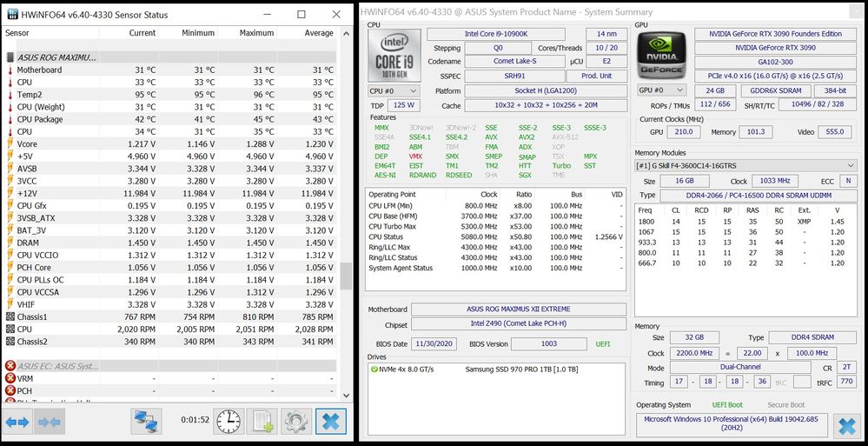Click the BIOS Date 11/30/2020 field
868x446 pixels.
(434, 343)
